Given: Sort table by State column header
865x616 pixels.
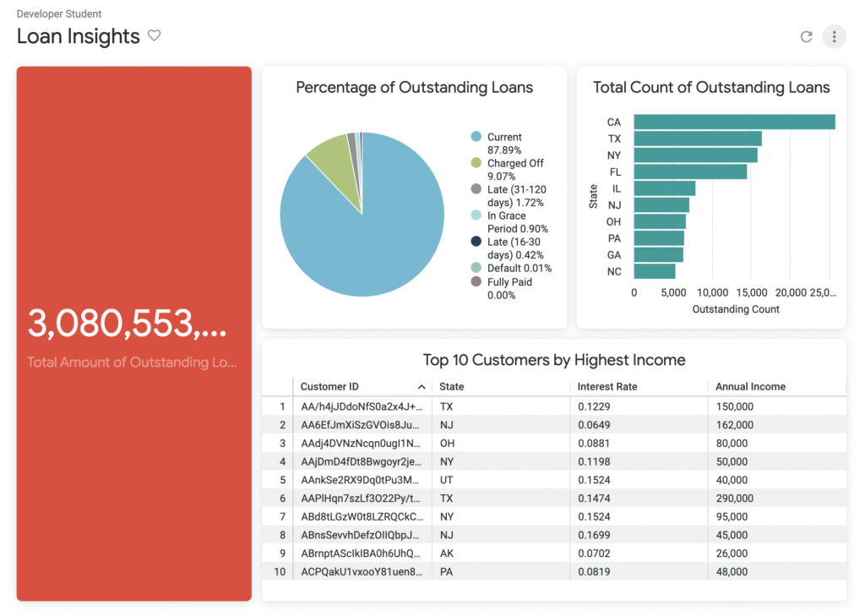Looking at the screenshot, I should point(452,387).
